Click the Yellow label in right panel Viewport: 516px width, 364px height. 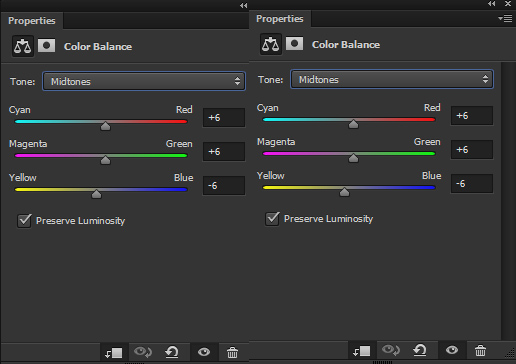click(271, 176)
